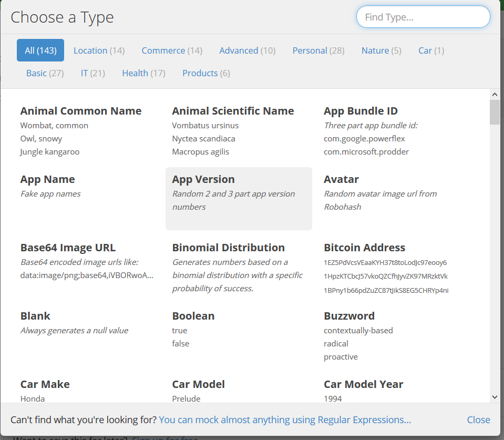Choose the Boolean data type
The height and width of the screenshot is (440, 504).
[x=193, y=316]
